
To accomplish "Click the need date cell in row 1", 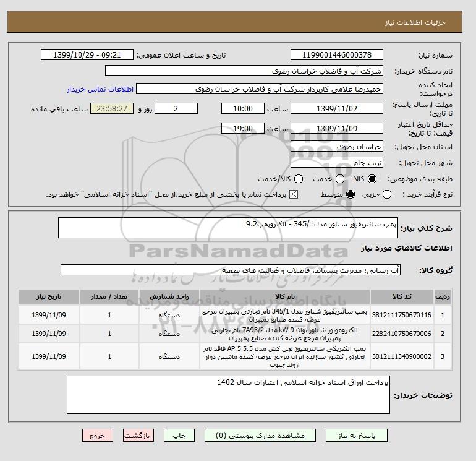I will 49,315.
